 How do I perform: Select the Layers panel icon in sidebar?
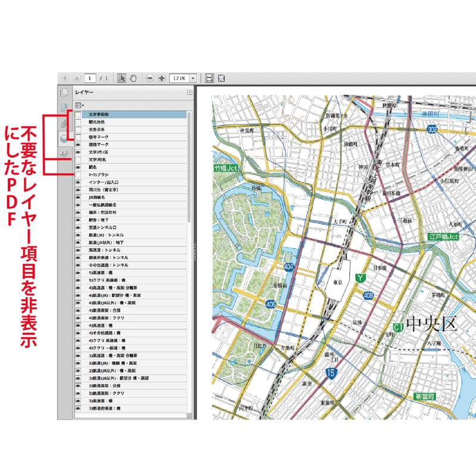click(x=64, y=137)
